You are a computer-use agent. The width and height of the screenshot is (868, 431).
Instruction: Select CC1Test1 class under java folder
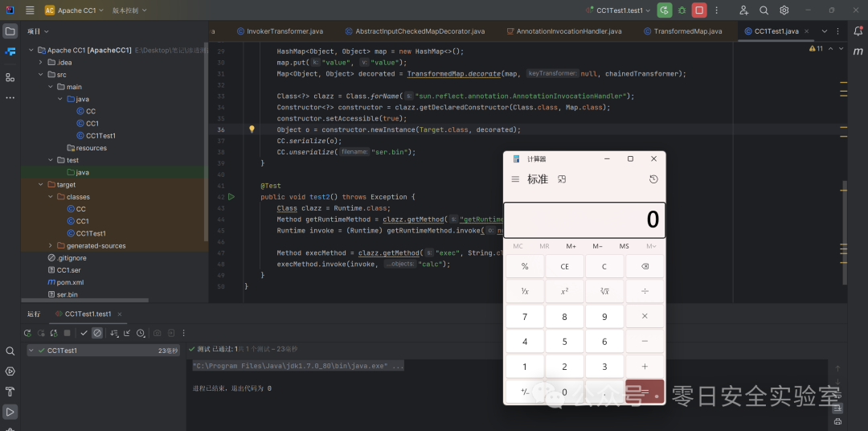(x=96, y=135)
